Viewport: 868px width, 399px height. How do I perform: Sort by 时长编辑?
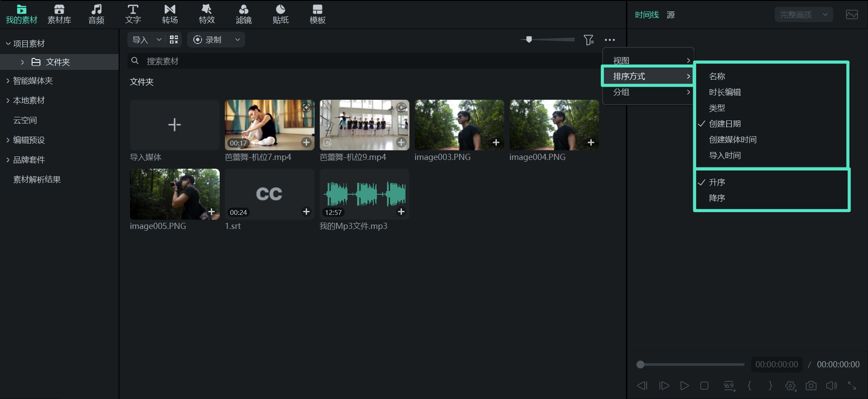point(725,92)
